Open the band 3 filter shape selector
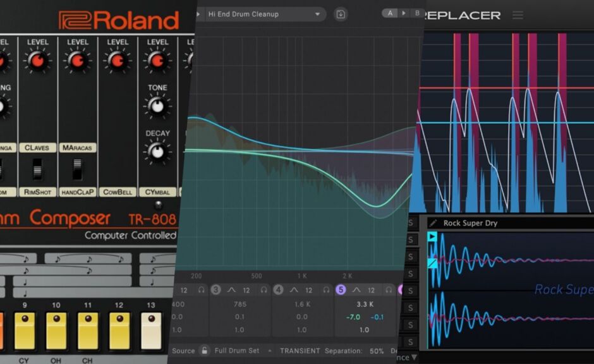The width and height of the screenshot is (594, 364). point(231,290)
